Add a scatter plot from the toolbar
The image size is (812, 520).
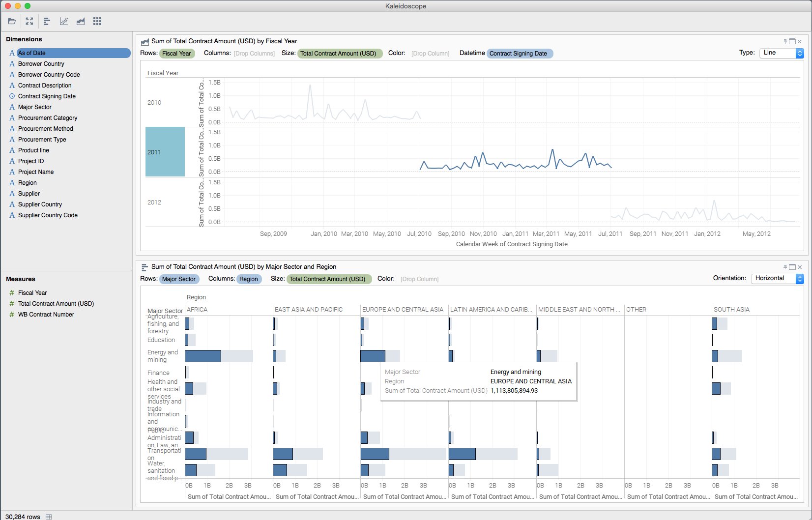coord(64,21)
